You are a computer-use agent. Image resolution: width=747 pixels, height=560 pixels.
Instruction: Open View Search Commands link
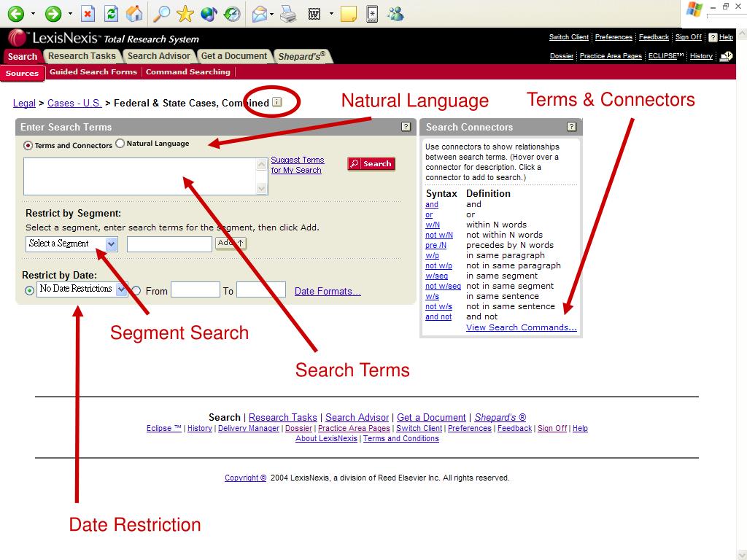(x=521, y=327)
